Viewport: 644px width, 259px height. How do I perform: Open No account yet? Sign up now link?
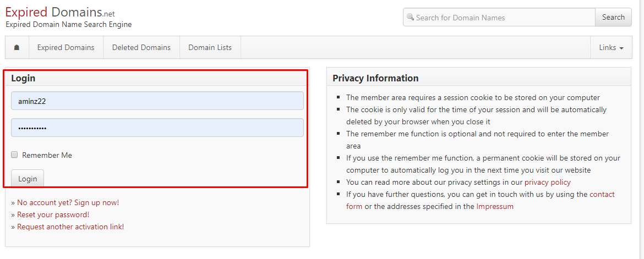click(68, 202)
